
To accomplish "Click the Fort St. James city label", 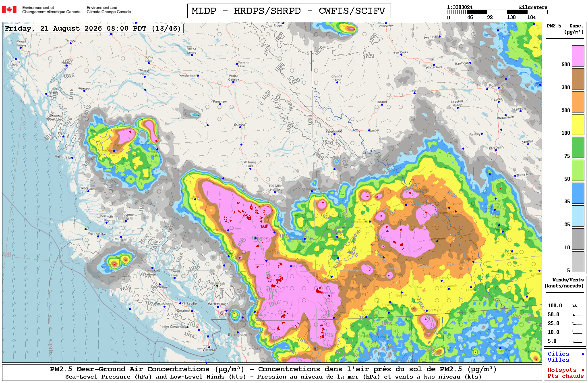I will point(191,51).
